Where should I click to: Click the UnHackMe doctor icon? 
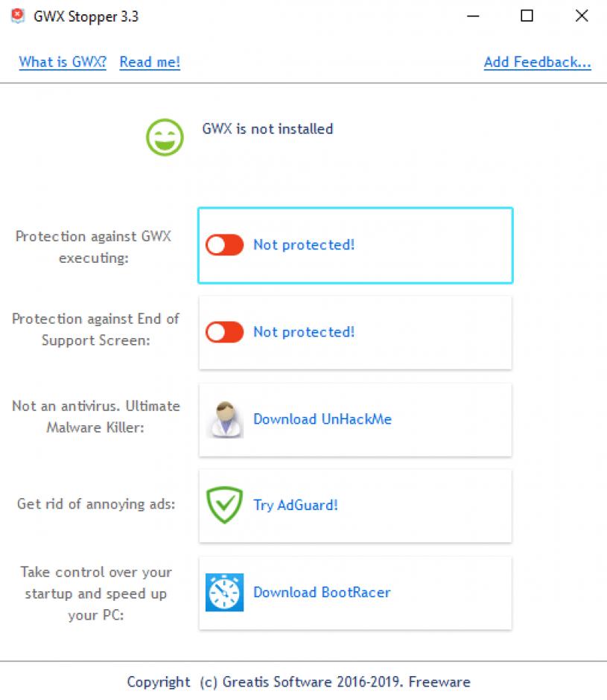coord(225,419)
